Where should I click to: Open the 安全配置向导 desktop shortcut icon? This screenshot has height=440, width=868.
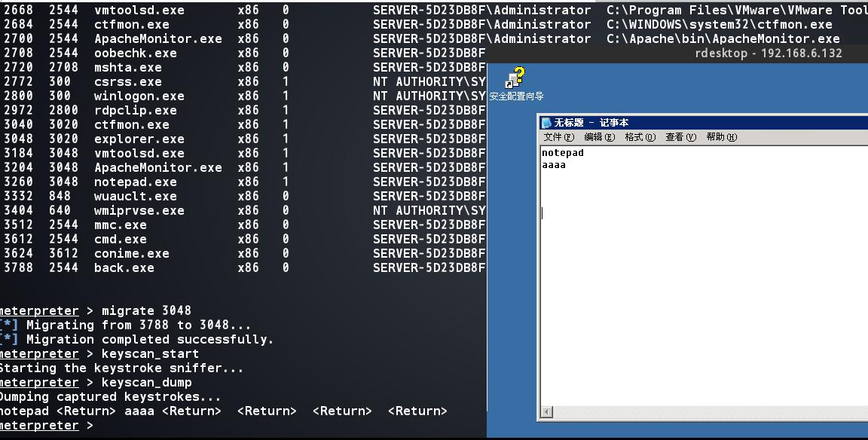pyautogui.click(x=516, y=78)
